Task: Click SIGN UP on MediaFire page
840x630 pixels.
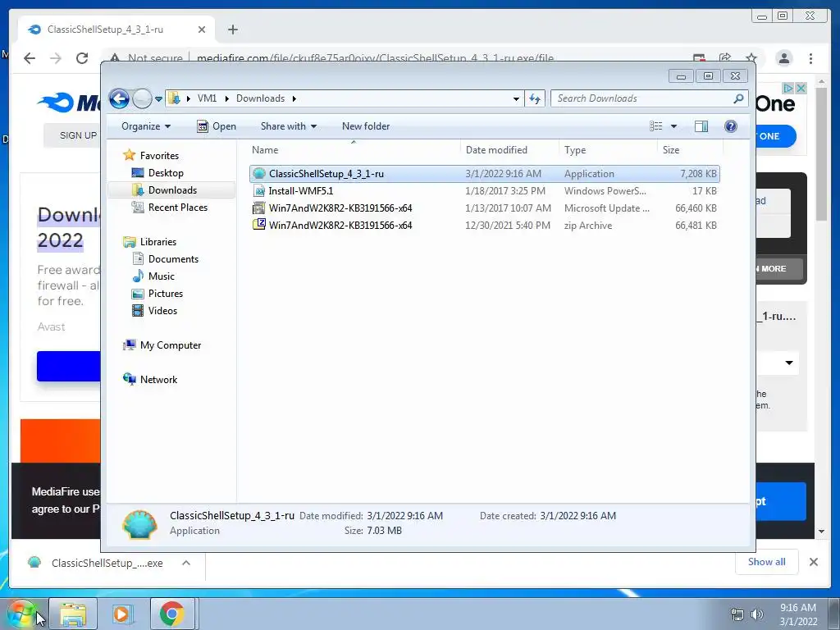Action: [78, 135]
